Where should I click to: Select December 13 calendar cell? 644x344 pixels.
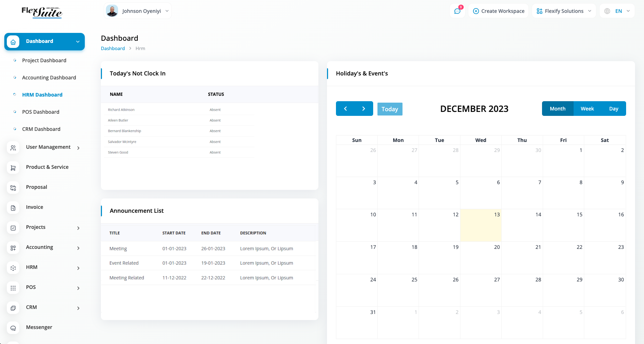point(480,225)
